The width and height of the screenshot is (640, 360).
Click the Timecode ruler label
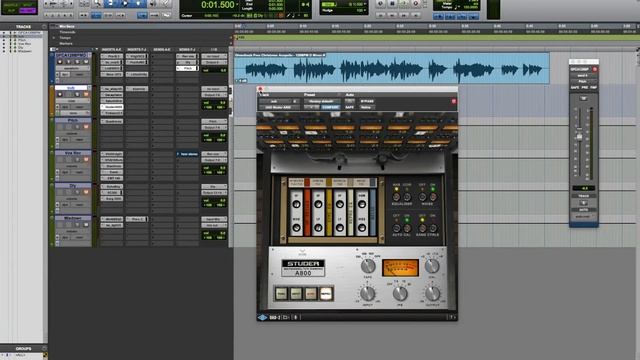pos(68,32)
